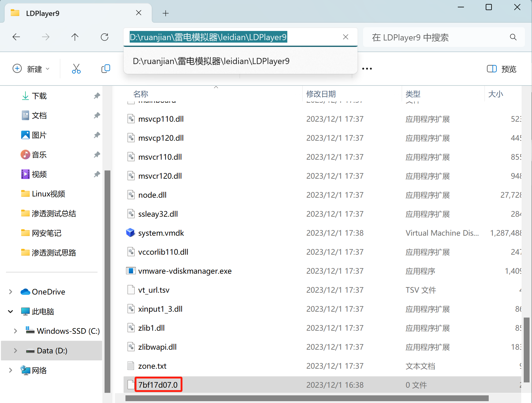Click the file list vertical scrollbar
The image size is (532, 403).
tap(526, 349)
